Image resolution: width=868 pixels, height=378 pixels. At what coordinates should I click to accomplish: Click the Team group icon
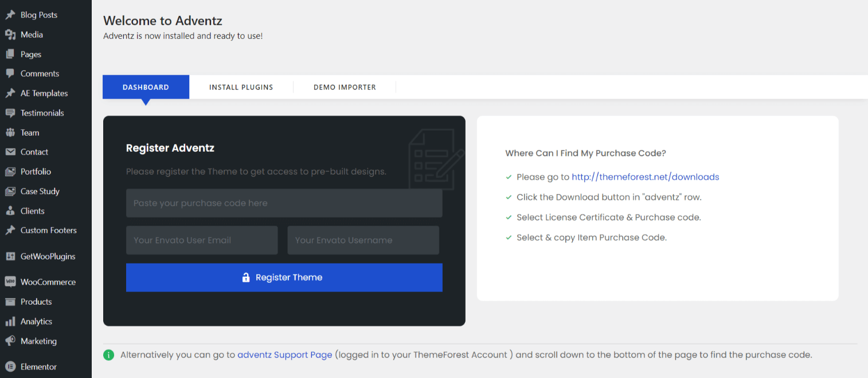pos(10,133)
